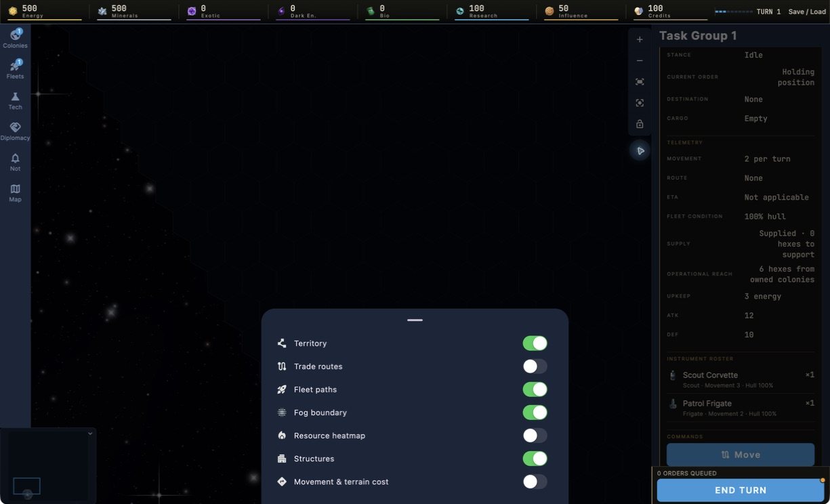Image resolution: width=830 pixels, height=504 pixels.
Task: Zoom out of the map with minus
Action: 640,60
